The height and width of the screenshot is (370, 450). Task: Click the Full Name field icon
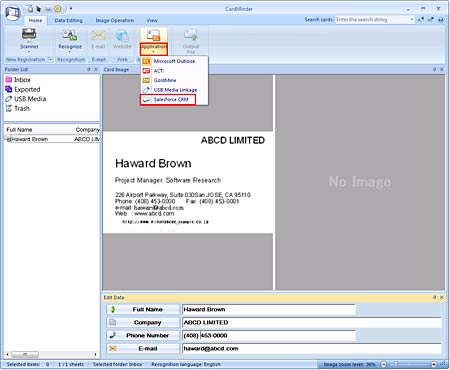[113, 309]
